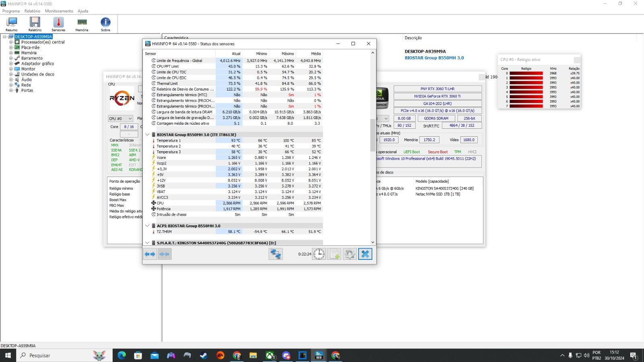644x362 pixels.
Task: Collapse the ACPI: BIOSTAR sensor group
Action: tap(147, 226)
